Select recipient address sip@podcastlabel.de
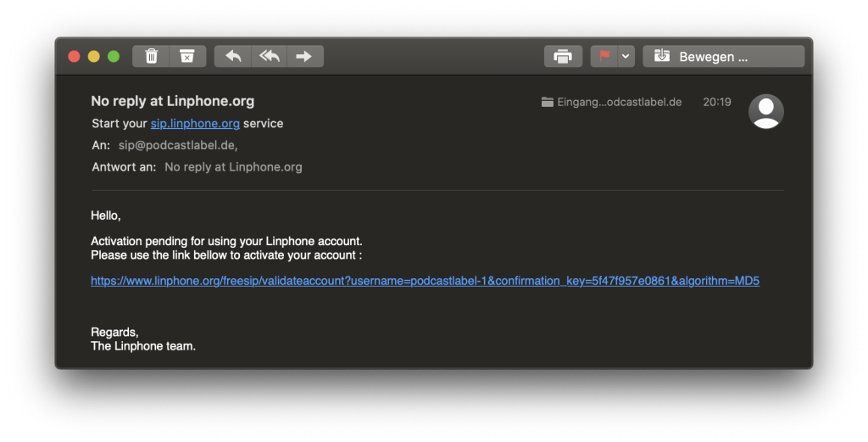The image size is (868, 442). pos(177,146)
